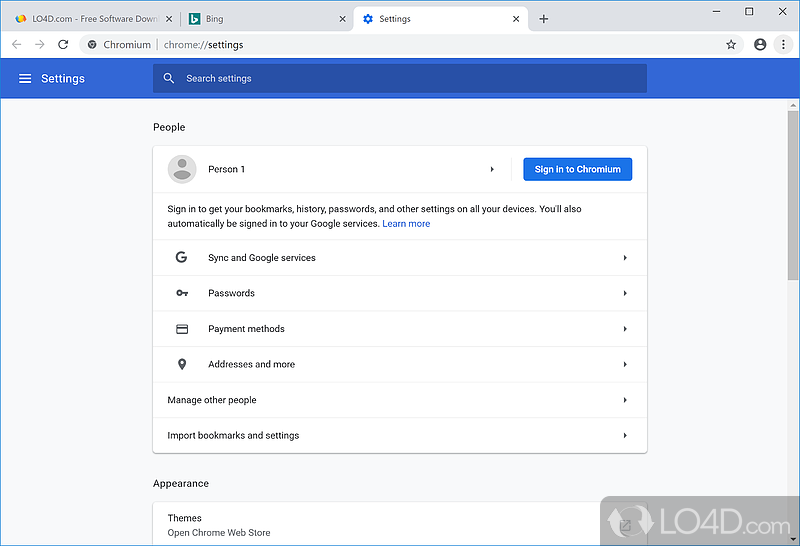This screenshot has width=800, height=546.
Task: Click the Settings tab gear icon
Action: point(368,19)
